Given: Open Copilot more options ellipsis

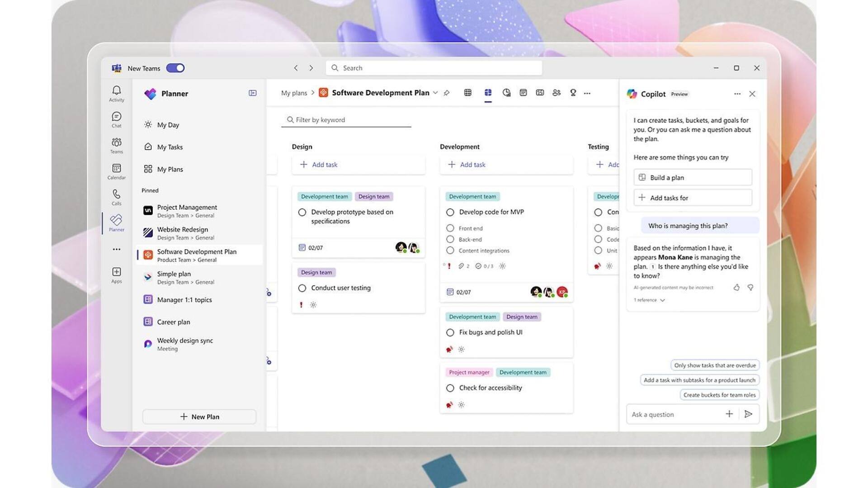Looking at the screenshot, I should coord(737,94).
